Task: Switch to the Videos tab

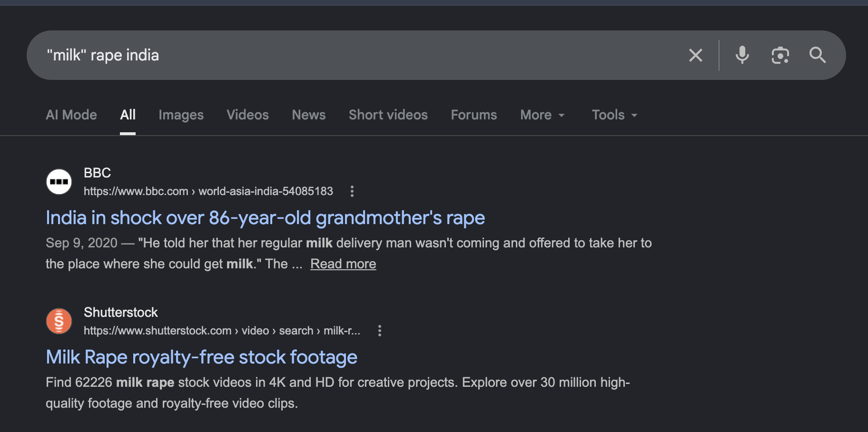Action: (248, 115)
